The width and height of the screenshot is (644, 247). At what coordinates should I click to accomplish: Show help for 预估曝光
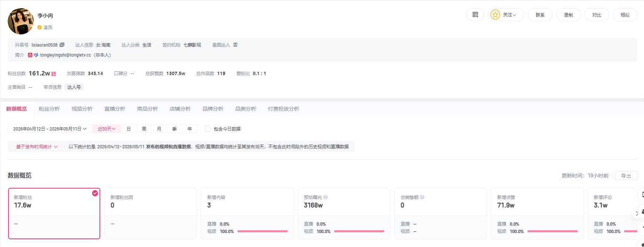point(326,197)
